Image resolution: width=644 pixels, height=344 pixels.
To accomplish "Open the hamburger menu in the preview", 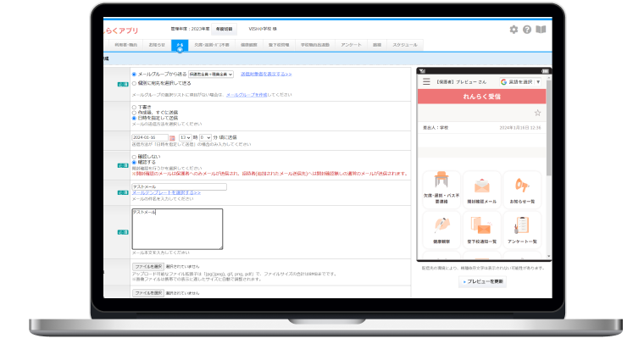I will click(x=426, y=81).
